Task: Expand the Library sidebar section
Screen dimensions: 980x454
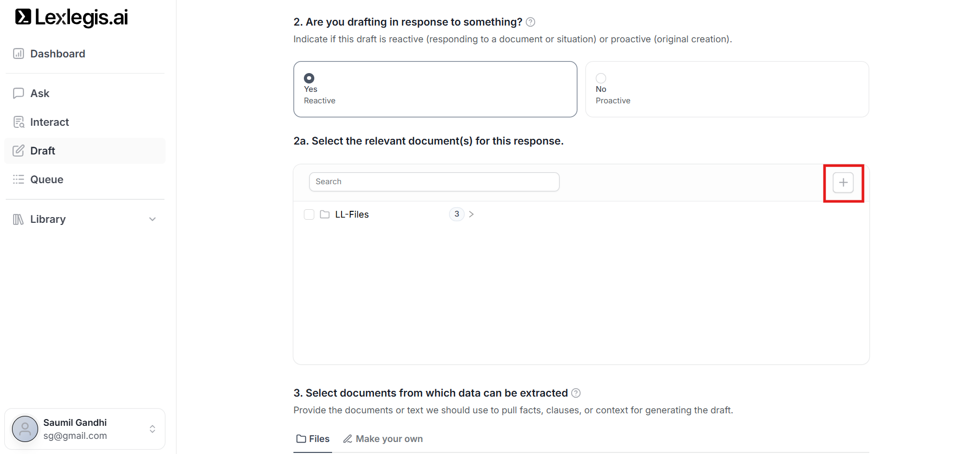Action: (x=152, y=219)
